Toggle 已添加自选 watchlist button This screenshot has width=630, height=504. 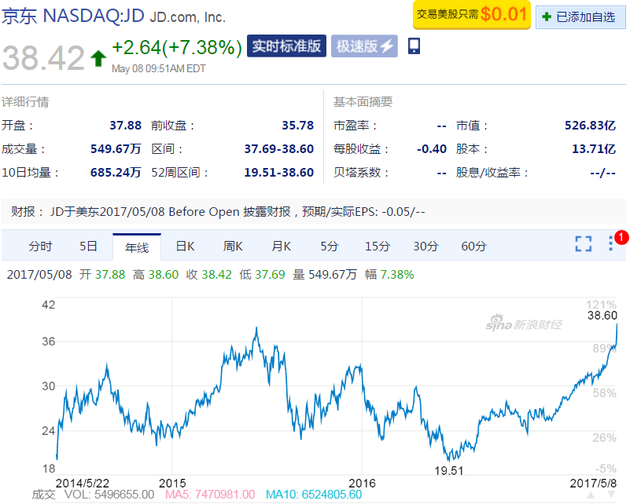pos(581,17)
